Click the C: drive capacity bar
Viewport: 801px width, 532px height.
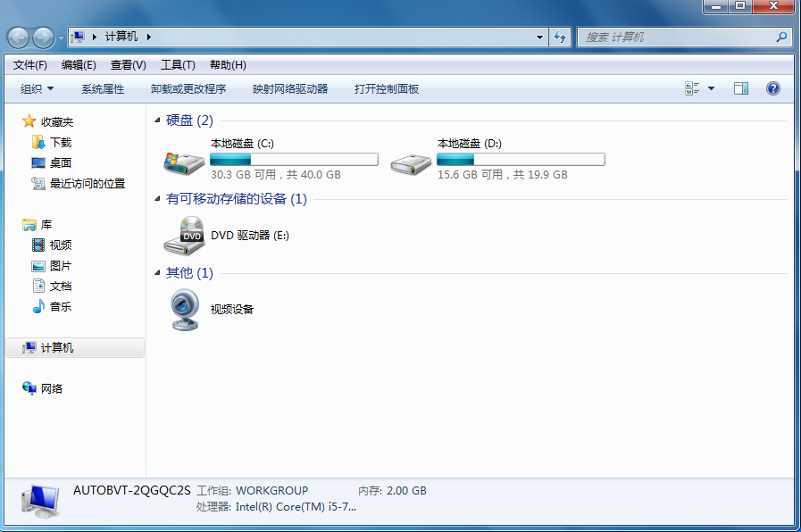coord(294,160)
